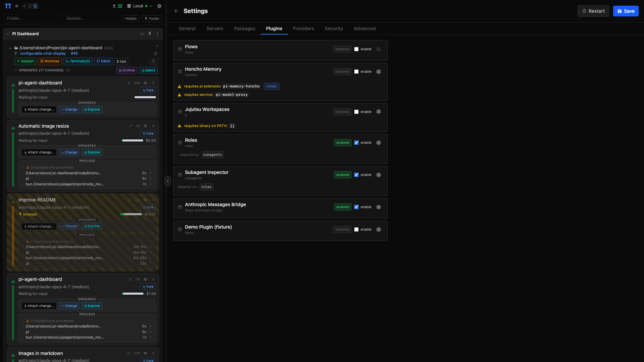Disable the Roles plugin checkbox
The width and height of the screenshot is (644, 362).
pyautogui.click(x=356, y=143)
